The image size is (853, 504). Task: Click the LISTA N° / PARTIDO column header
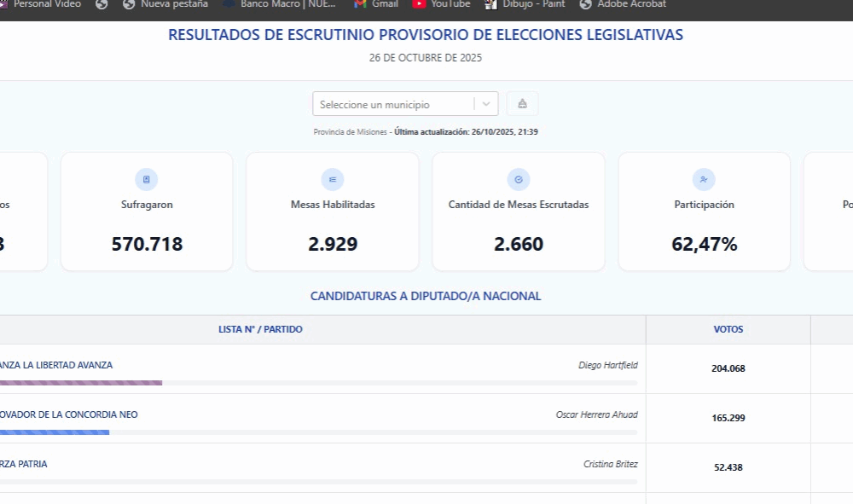260,329
